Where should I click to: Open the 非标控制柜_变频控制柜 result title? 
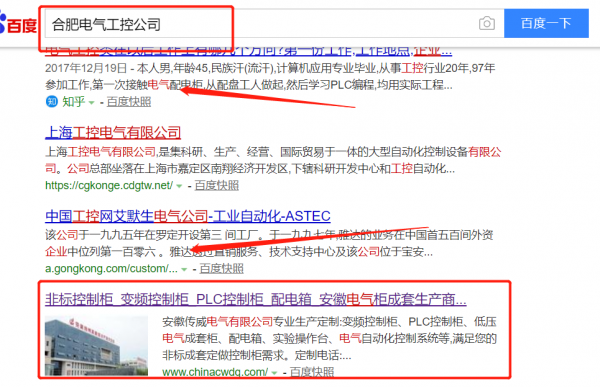tap(256, 299)
